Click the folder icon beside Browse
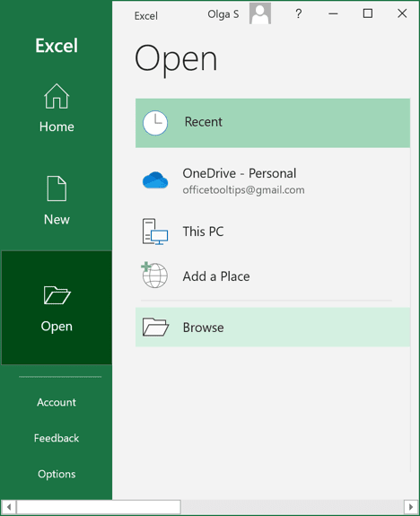Viewport: 420px width, 516px height. 155,327
